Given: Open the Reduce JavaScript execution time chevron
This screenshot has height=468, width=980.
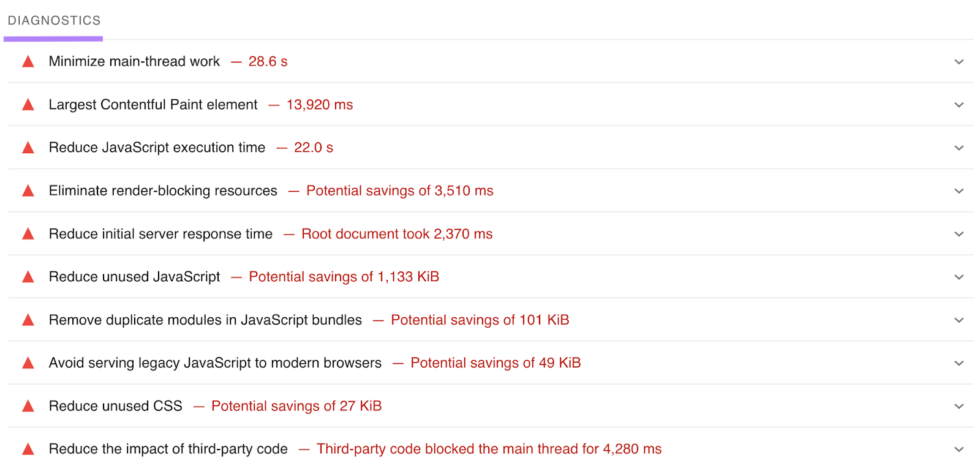Looking at the screenshot, I should tap(959, 148).
